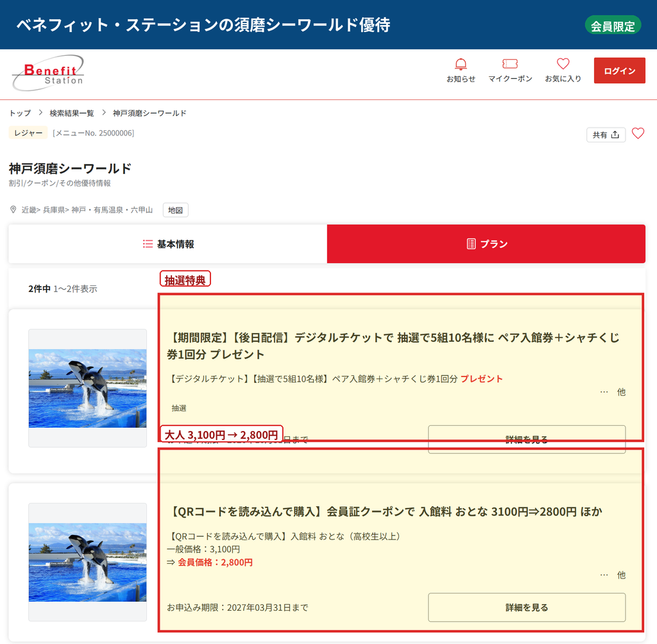Viewport: 657px width, 644px height.
Task: Click 神戸須磨シーワールド page heading
Action: 70,169
